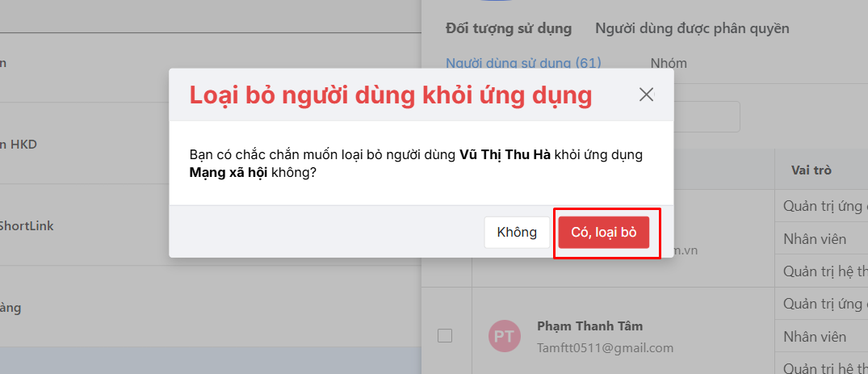Click the bold app name "Mạng xã hội"
The image size is (868, 374).
pos(224,172)
